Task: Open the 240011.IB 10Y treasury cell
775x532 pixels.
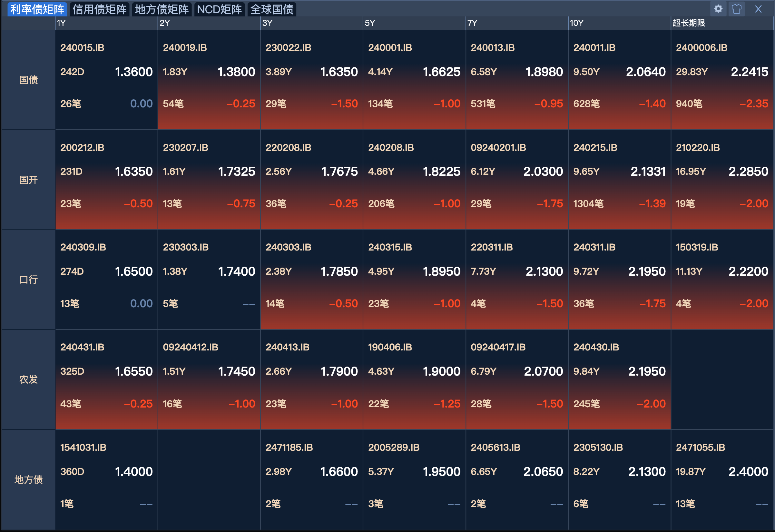Action: point(594,48)
